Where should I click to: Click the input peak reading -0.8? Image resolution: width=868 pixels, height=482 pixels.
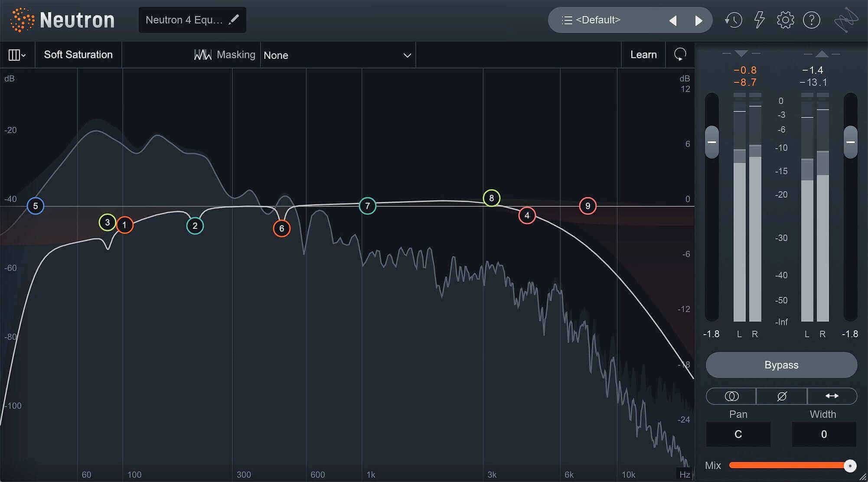coord(745,70)
